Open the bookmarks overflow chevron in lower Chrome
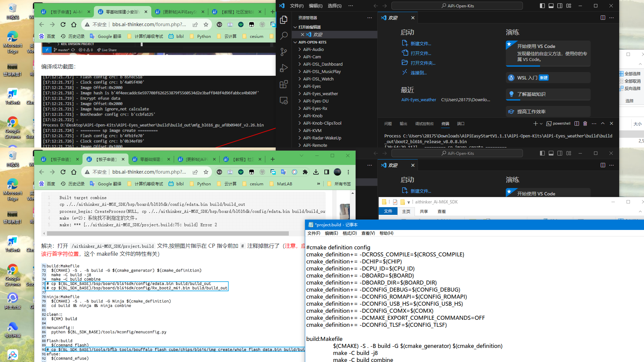This screenshot has height=362, width=644. 318,184
